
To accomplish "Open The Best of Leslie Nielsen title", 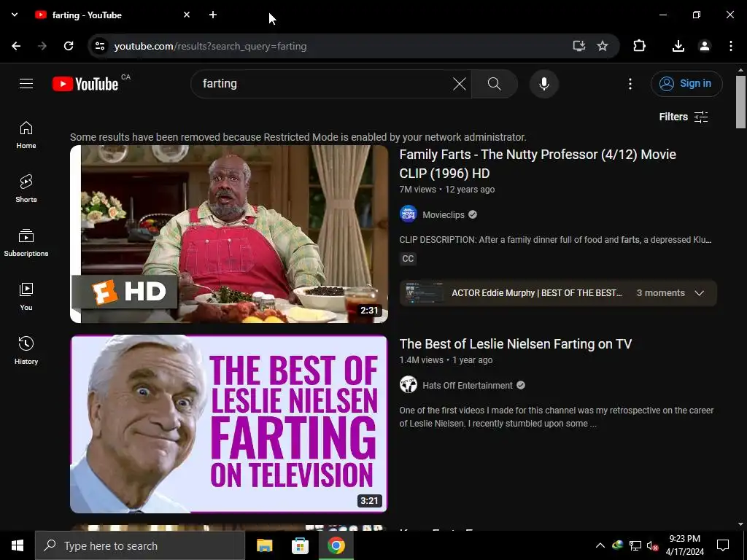I will (516, 344).
